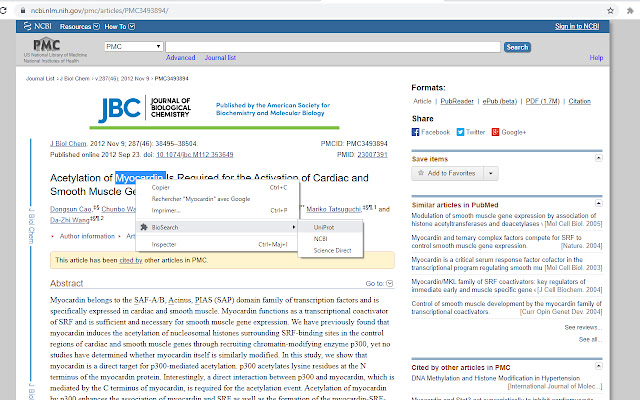Open PubReader format link
Screen dimensions: 640x400
tap(457, 101)
